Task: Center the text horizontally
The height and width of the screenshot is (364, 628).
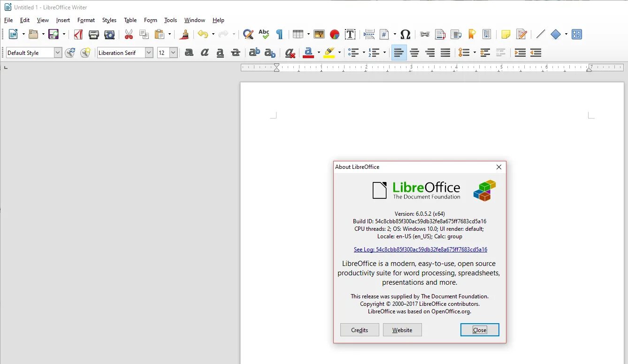Action: 414,53
